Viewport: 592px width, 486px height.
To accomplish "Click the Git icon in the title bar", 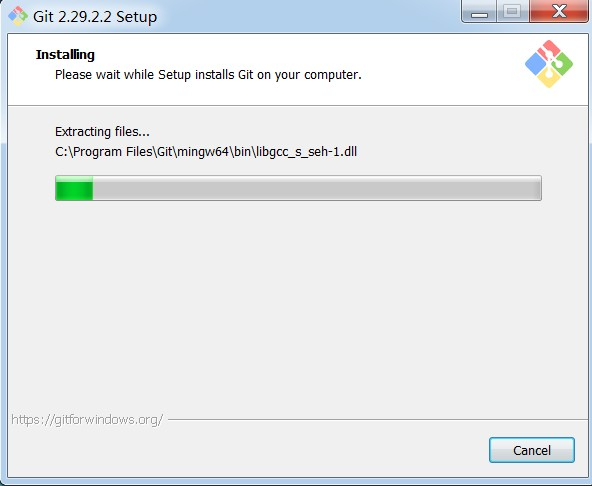I will pyautogui.click(x=18, y=16).
